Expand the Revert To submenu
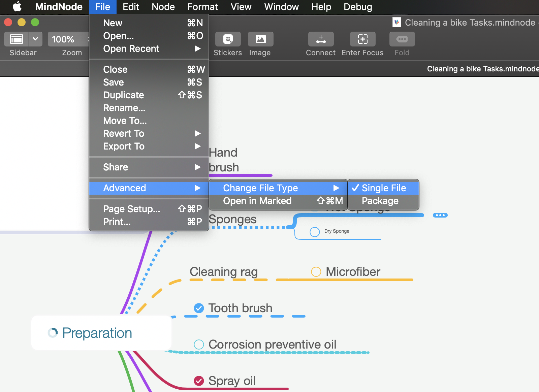Image resolution: width=539 pixels, height=392 pixels. pyautogui.click(x=149, y=133)
